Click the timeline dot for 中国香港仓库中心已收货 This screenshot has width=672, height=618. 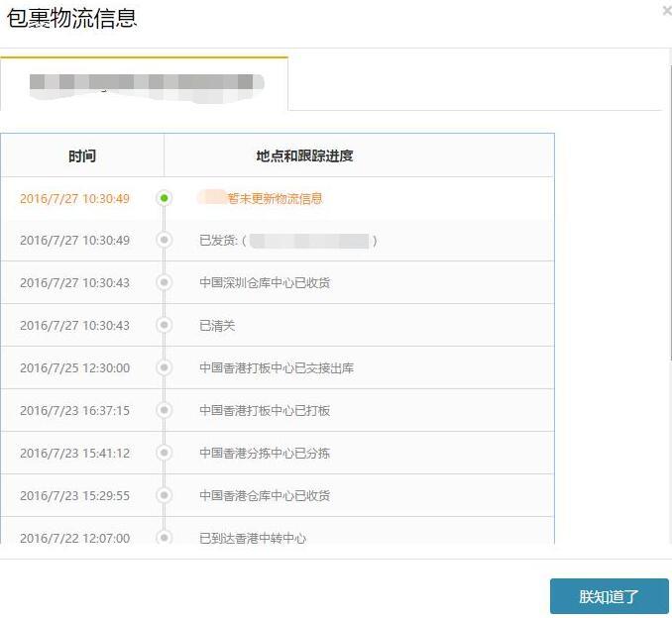coord(165,495)
